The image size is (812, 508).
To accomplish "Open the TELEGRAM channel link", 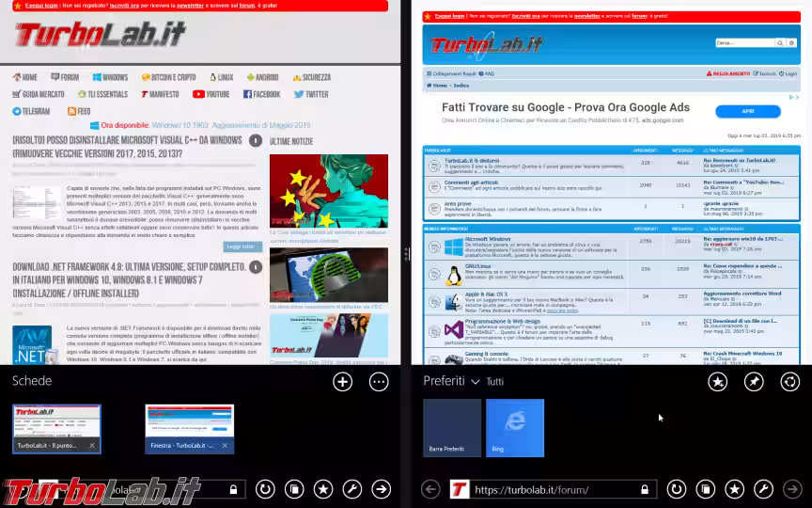I will 31,111.
